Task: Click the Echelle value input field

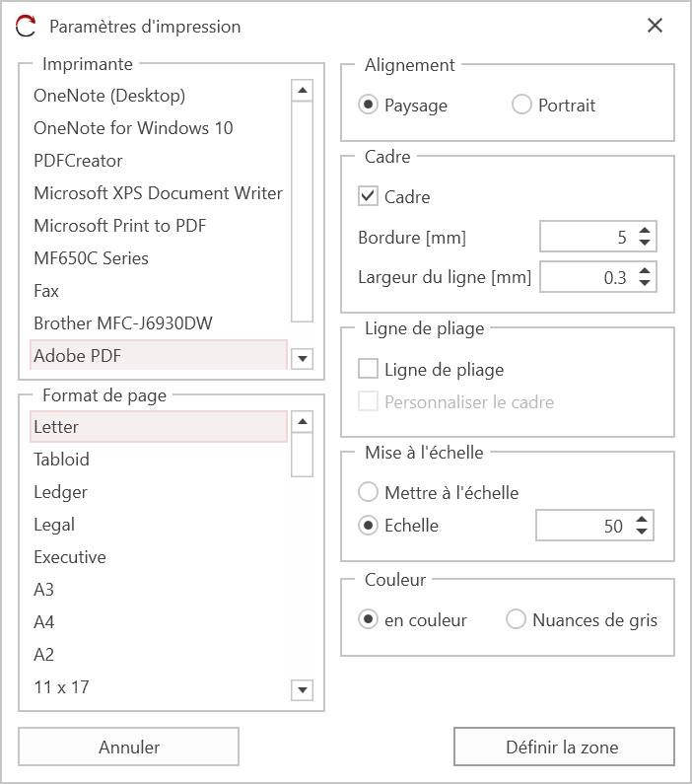Action: click(x=582, y=526)
